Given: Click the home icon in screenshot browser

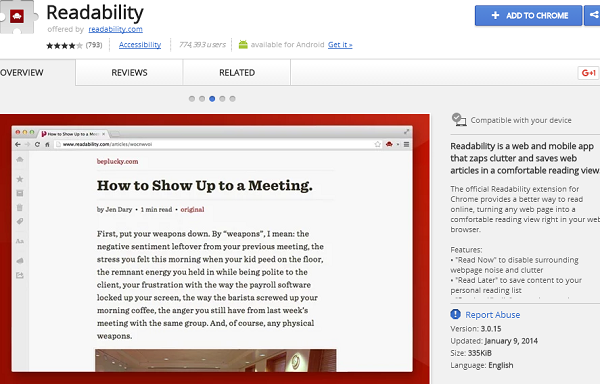Looking at the screenshot, I should click(x=47, y=144).
